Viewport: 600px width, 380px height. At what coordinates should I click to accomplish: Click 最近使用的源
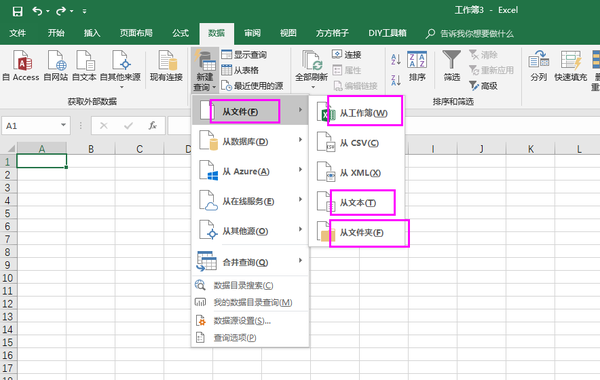pos(252,86)
